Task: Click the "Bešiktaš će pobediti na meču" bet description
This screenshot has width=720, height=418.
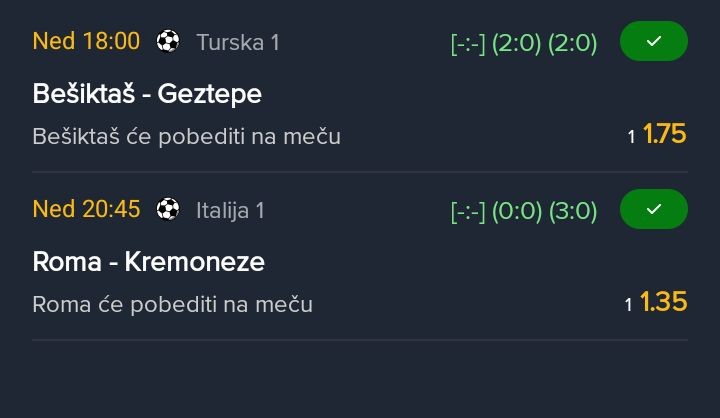Action: point(187,136)
